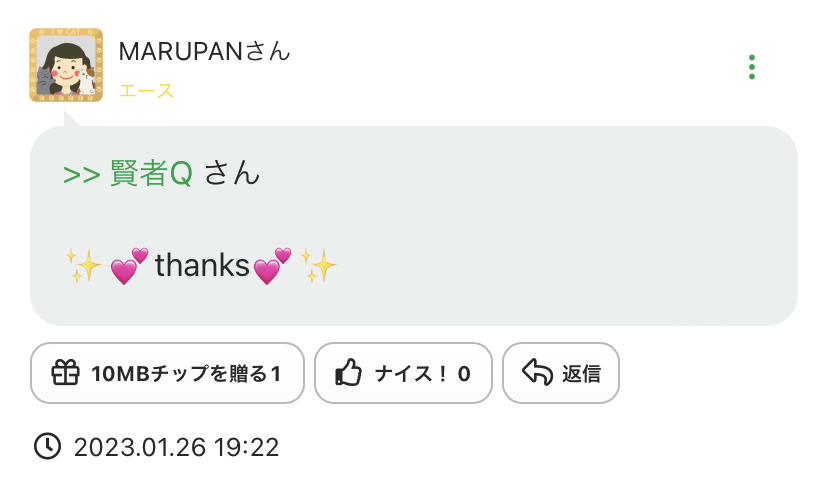This screenshot has height=501, width=828.
Task: Click the clock icon beside timestamp
Action: point(47,446)
